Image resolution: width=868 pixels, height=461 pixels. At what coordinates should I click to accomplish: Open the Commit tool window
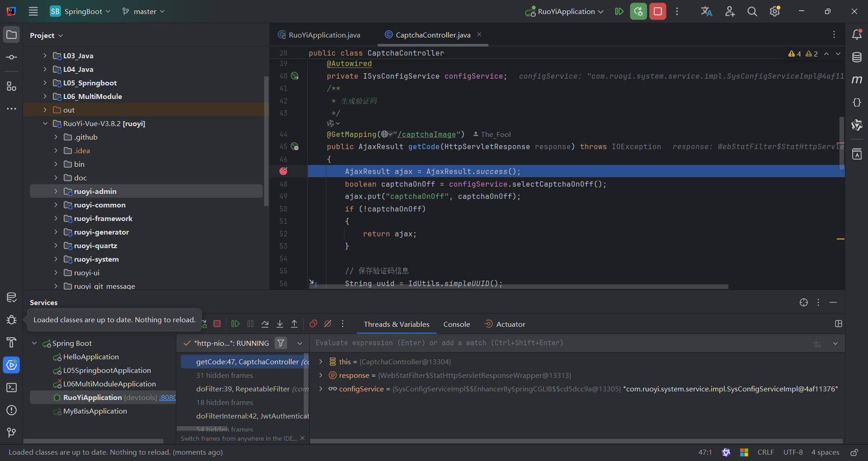(12, 57)
